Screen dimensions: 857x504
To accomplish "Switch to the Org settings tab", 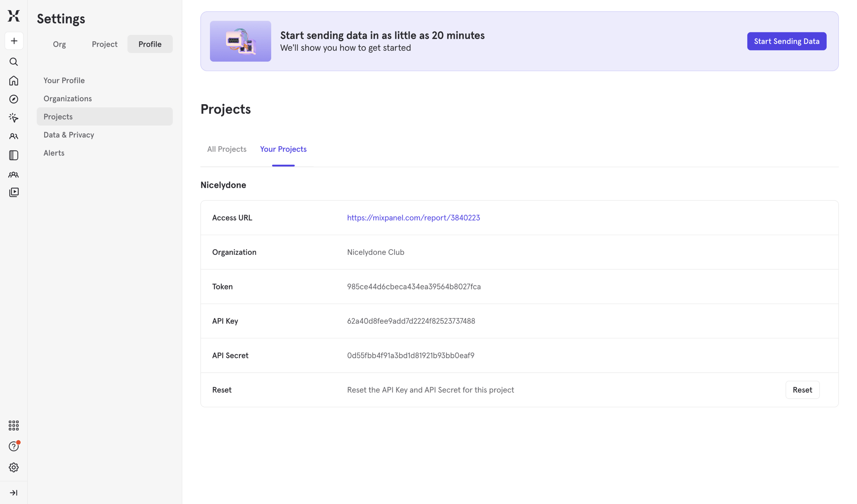I will (59, 44).
